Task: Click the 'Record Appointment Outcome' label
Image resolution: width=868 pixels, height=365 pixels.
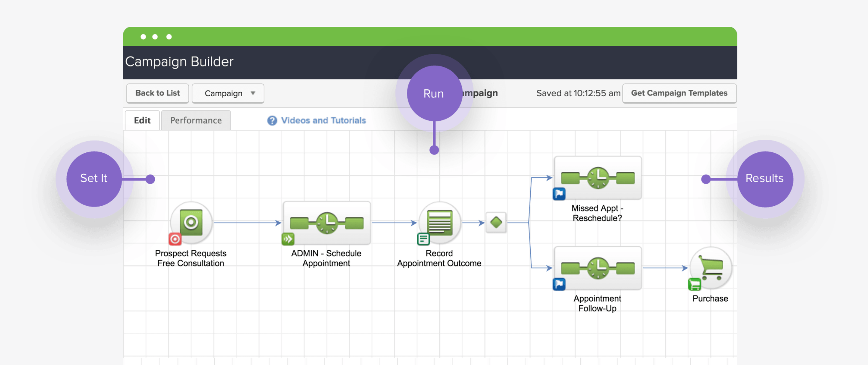Action: point(439,258)
